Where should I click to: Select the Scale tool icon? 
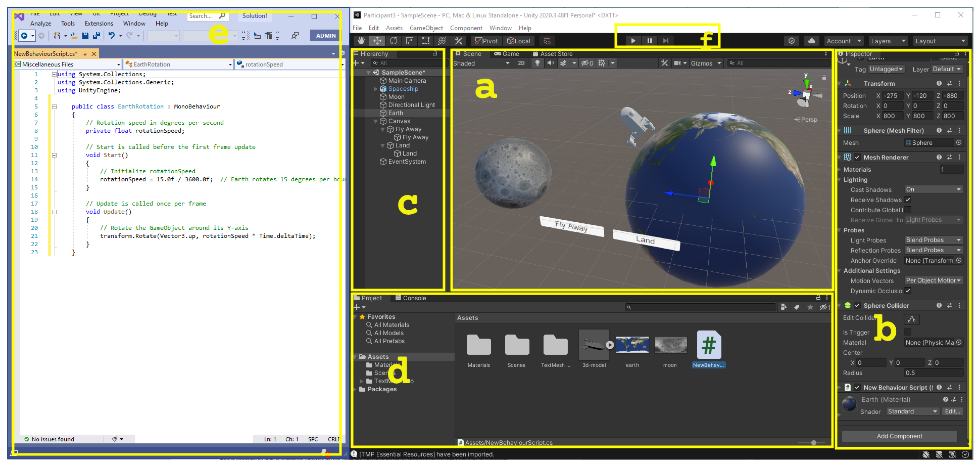click(409, 41)
